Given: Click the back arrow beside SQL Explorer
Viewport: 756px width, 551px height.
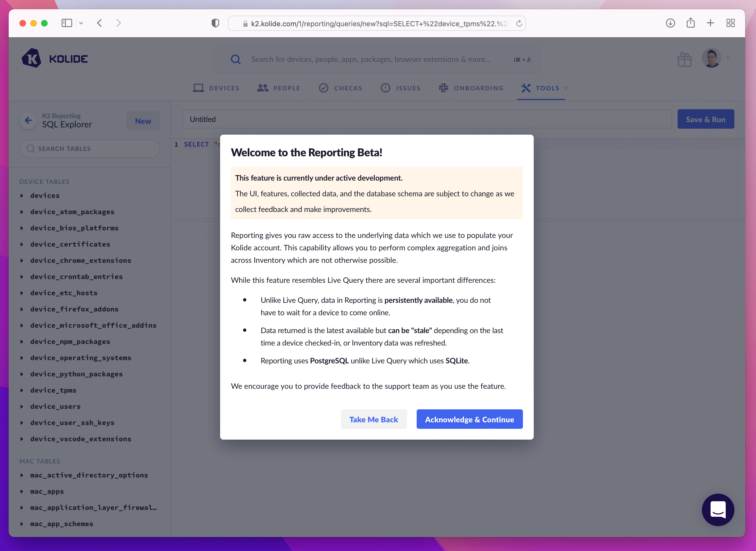Looking at the screenshot, I should tap(28, 120).
